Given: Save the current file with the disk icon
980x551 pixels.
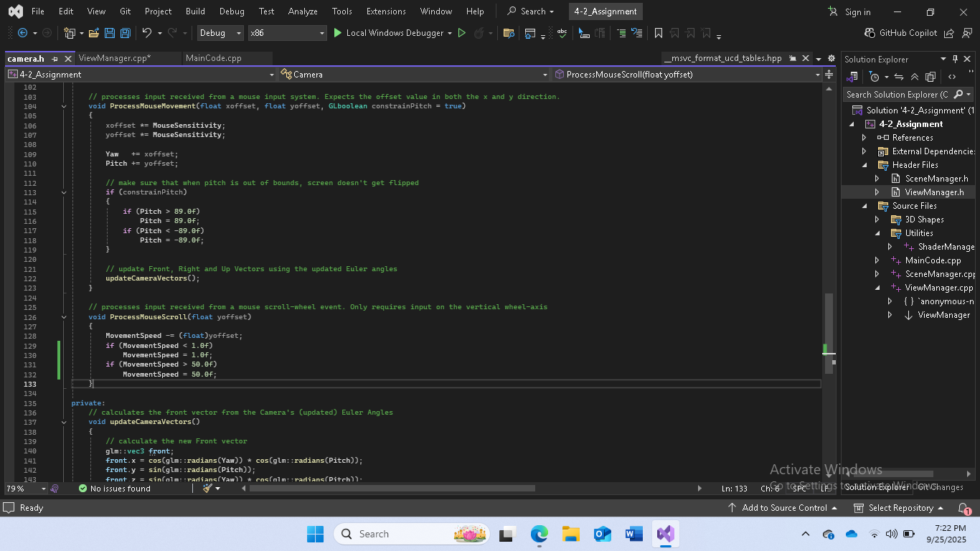Looking at the screenshot, I should [x=110, y=33].
